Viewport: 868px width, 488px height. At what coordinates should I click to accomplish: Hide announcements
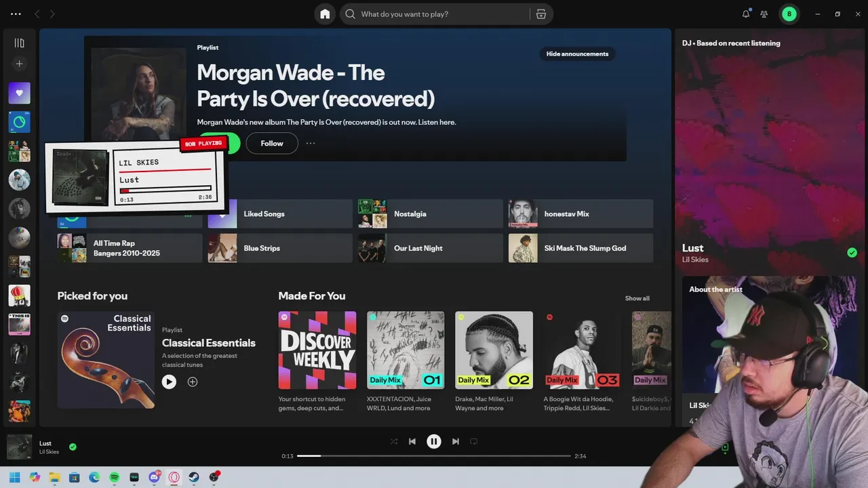577,54
